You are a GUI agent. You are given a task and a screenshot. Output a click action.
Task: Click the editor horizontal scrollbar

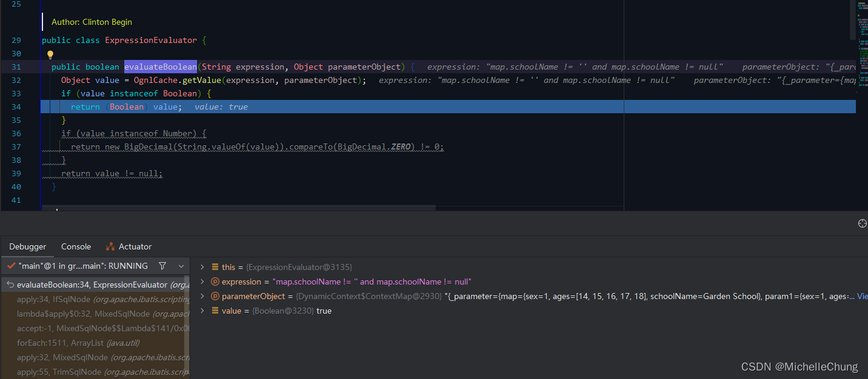pyautogui.click(x=239, y=208)
